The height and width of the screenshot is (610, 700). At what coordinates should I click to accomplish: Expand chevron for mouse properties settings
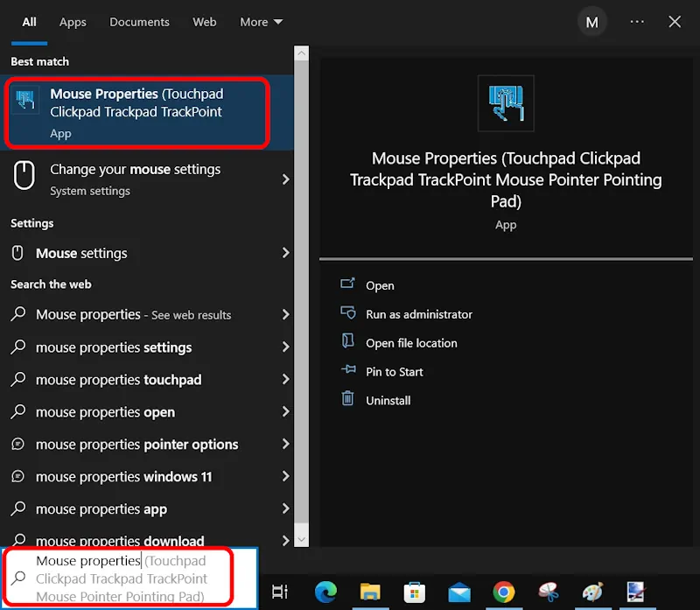pos(286,347)
